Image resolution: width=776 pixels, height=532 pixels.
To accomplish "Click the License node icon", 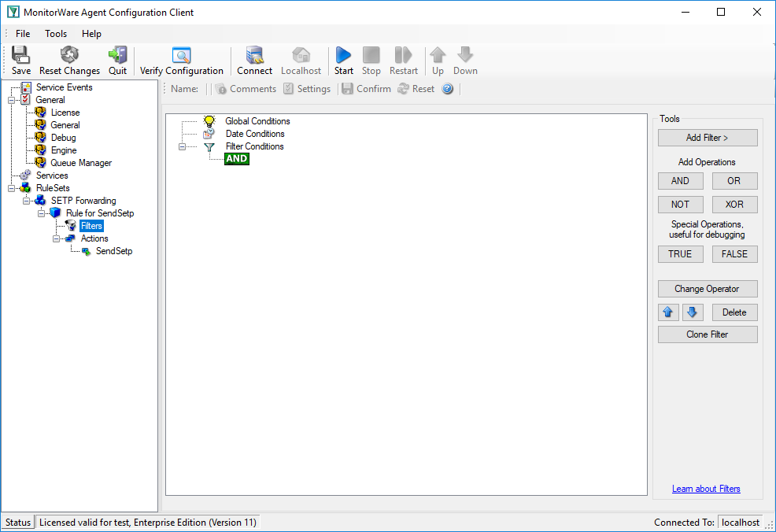I will point(40,113).
